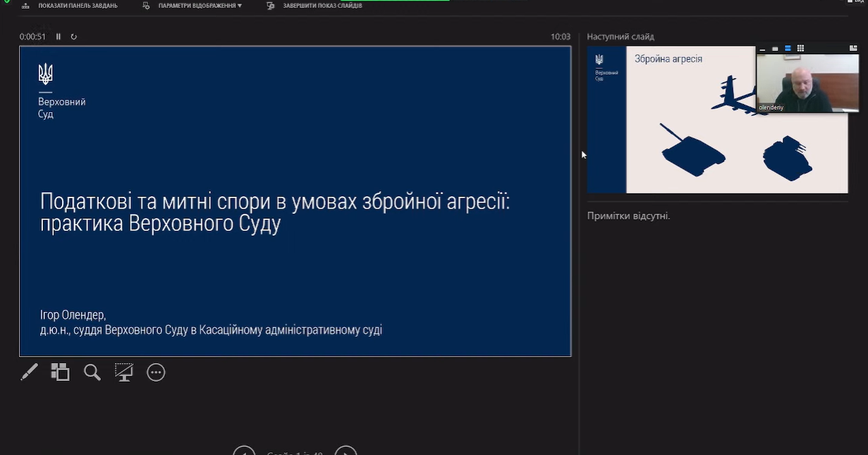The height and width of the screenshot is (455, 868).
Task: Click the olendeniy participant video feed
Action: point(807,83)
